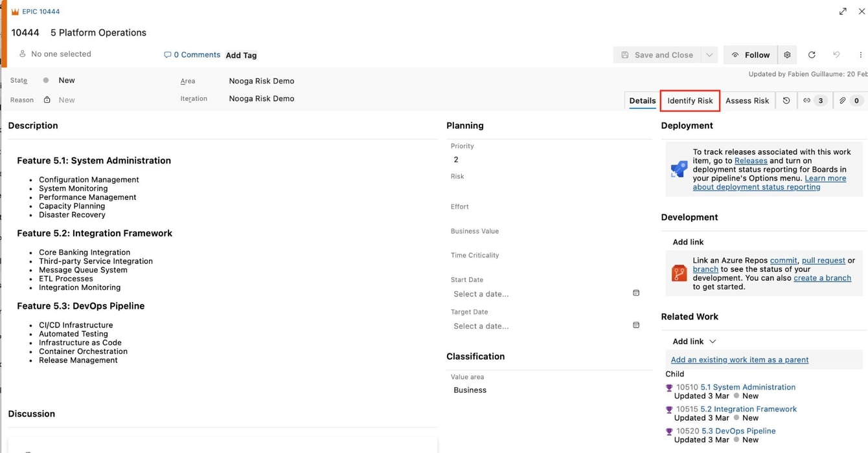Toggle full screen expand icon

[843, 12]
